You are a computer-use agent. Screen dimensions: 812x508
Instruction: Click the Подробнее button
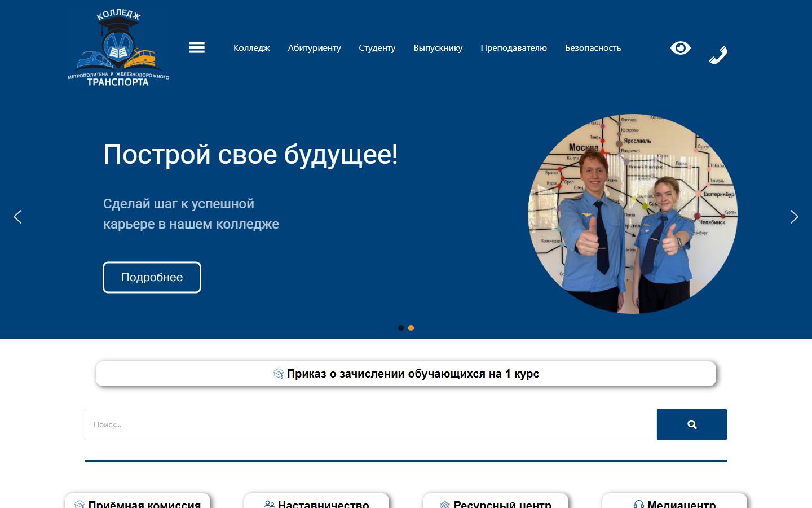(152, 277)
